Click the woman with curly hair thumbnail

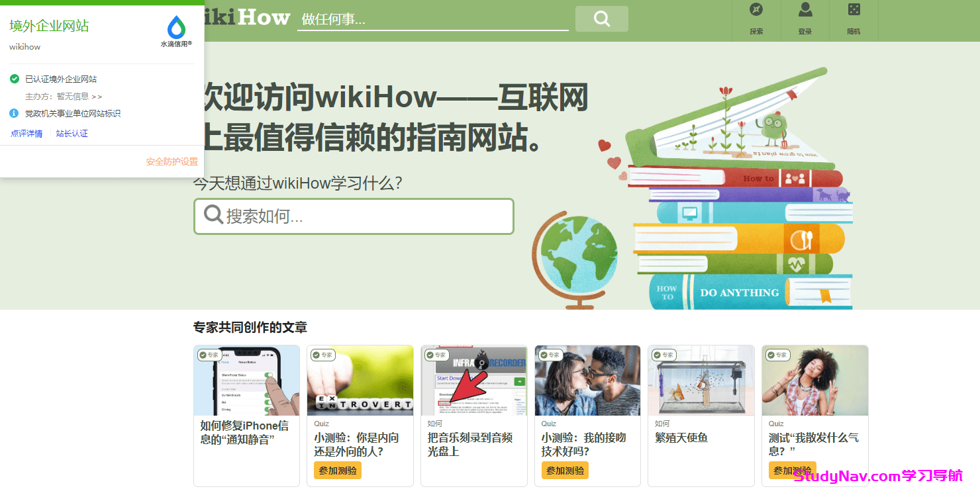click(x=815, y=381)
